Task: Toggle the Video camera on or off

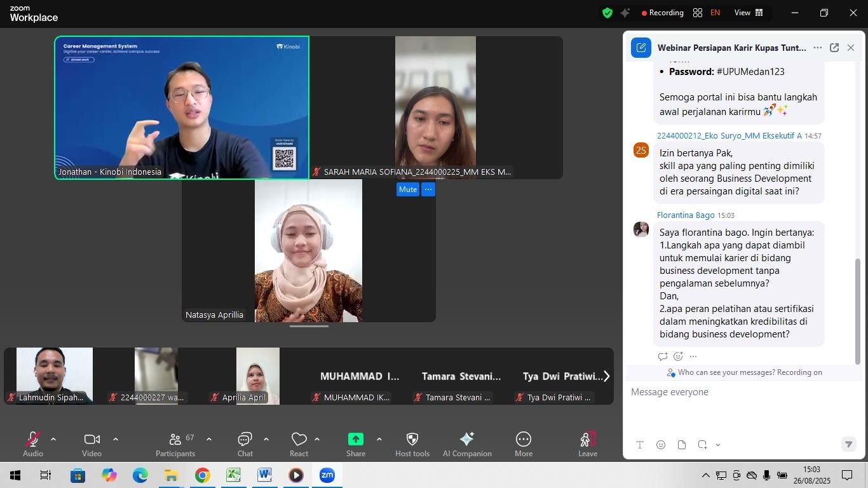Action: [x=92, y=444]
